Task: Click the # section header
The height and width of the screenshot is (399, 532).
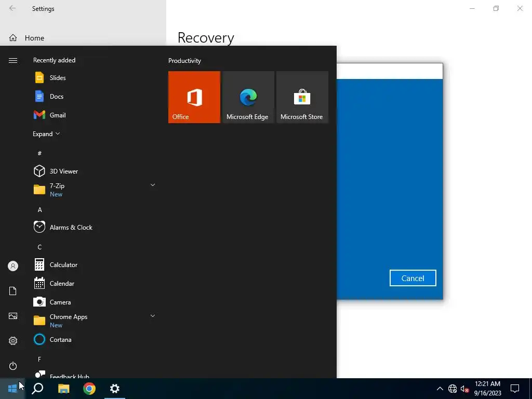Action: point(39,153)
